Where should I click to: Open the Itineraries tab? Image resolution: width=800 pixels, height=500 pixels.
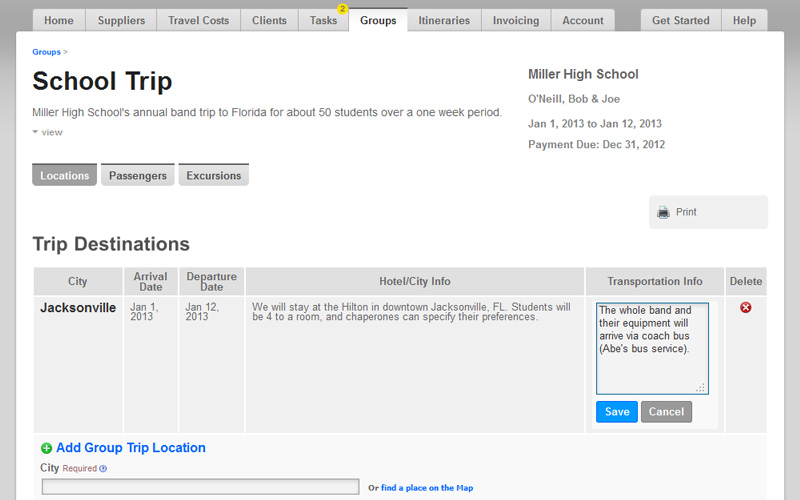click(444, 20)
